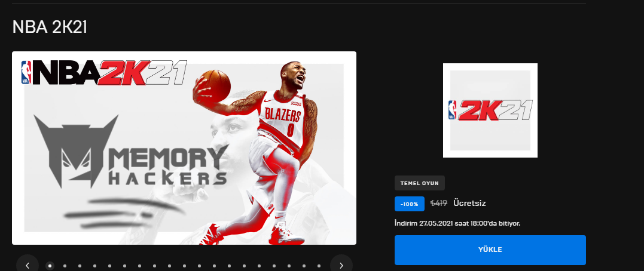Click the NBA 2K21 page title
Screen dimensions: 644x271
pos(50,27)
